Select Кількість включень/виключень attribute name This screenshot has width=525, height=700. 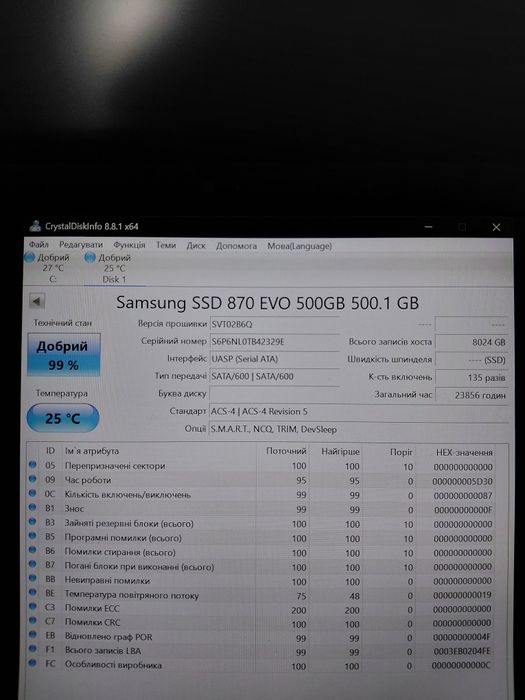[128, 494]
